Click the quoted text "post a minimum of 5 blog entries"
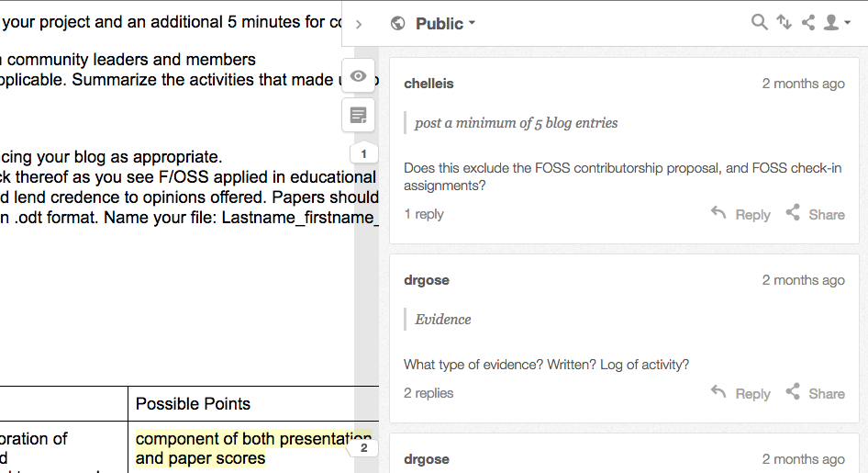This screenshot has height=473, width=868. [516, 123]
